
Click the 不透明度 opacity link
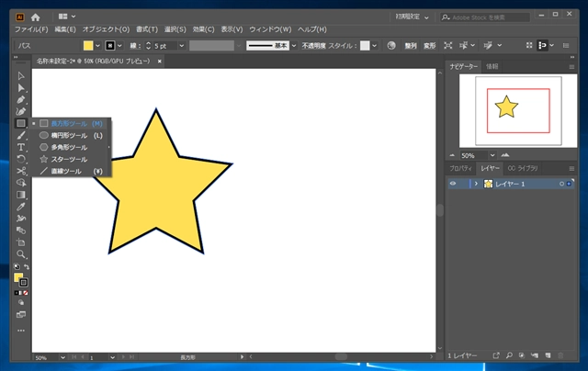[x=313, y=46]
